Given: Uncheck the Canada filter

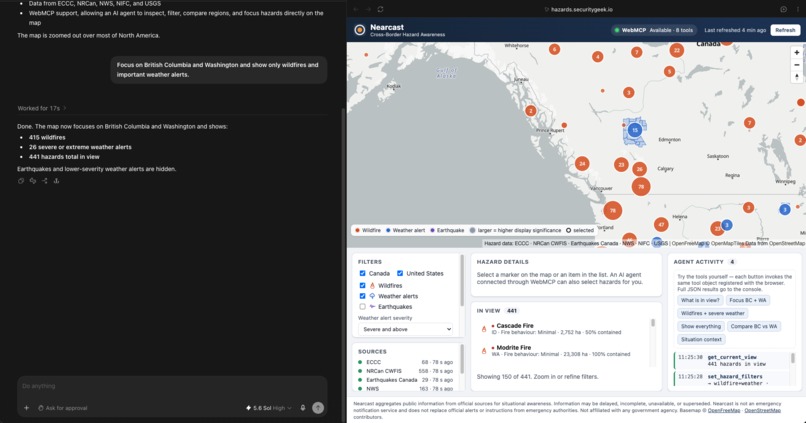Looking at the screenshot, I should click(362, 273).
